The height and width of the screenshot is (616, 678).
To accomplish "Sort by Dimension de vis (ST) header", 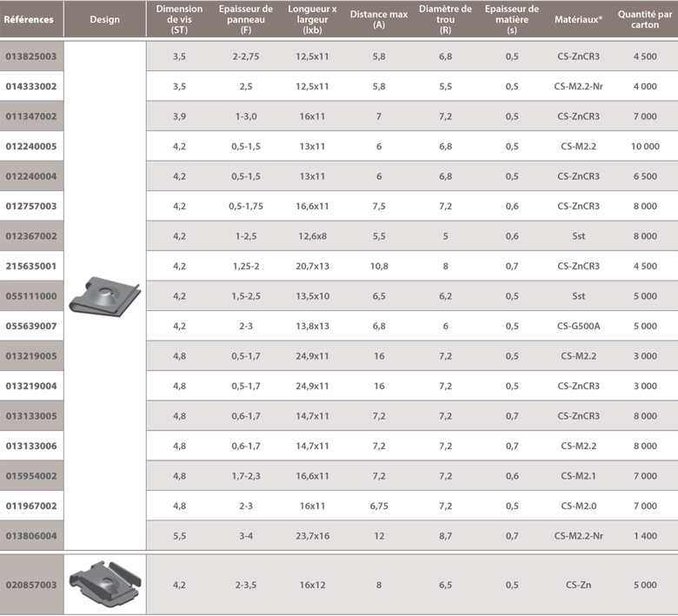I will click(x=179, y=18).
